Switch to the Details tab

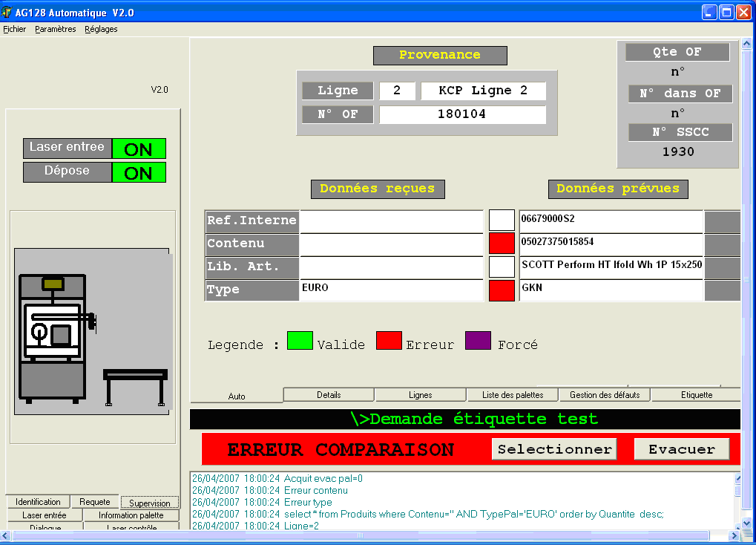(329, 395)
